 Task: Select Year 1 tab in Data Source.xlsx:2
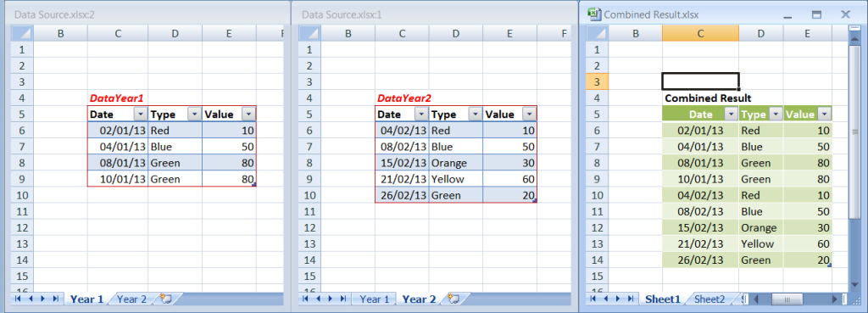pos(86,299)
